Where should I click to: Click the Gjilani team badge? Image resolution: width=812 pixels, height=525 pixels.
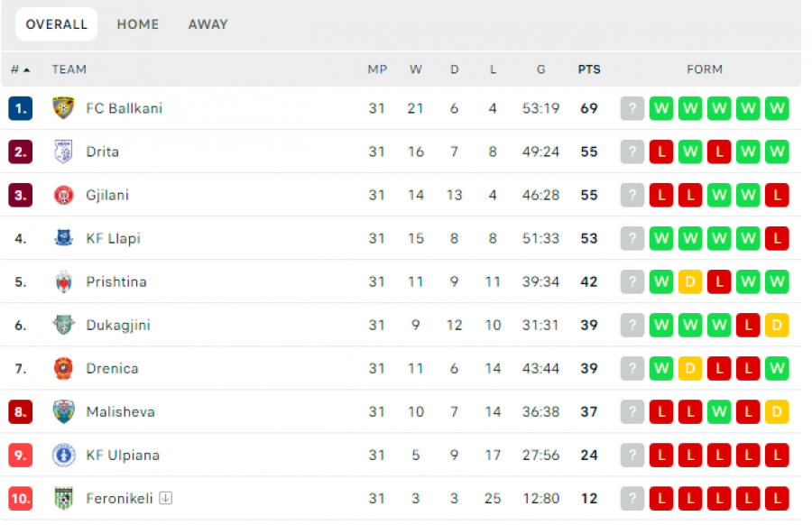point(63,195)
